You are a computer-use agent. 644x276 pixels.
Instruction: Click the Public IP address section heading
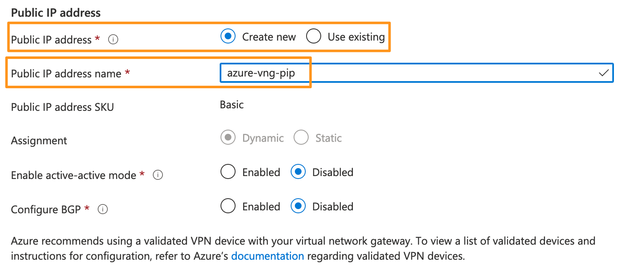(x=56, y=13)
